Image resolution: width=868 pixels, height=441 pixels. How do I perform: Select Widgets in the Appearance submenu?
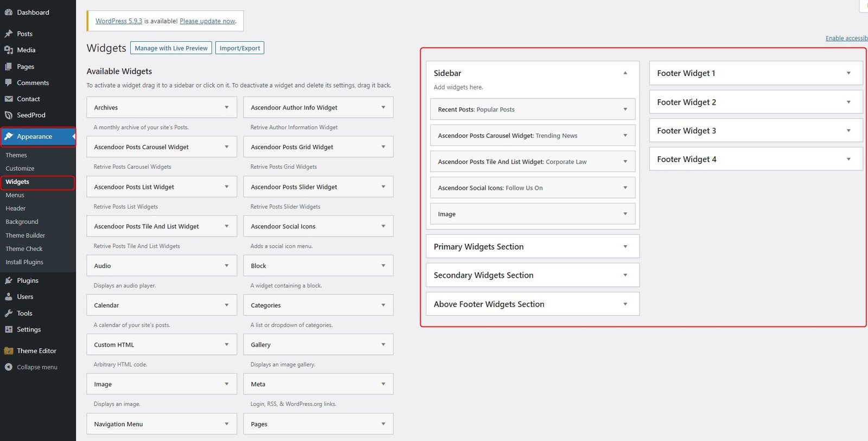point(17,182)
